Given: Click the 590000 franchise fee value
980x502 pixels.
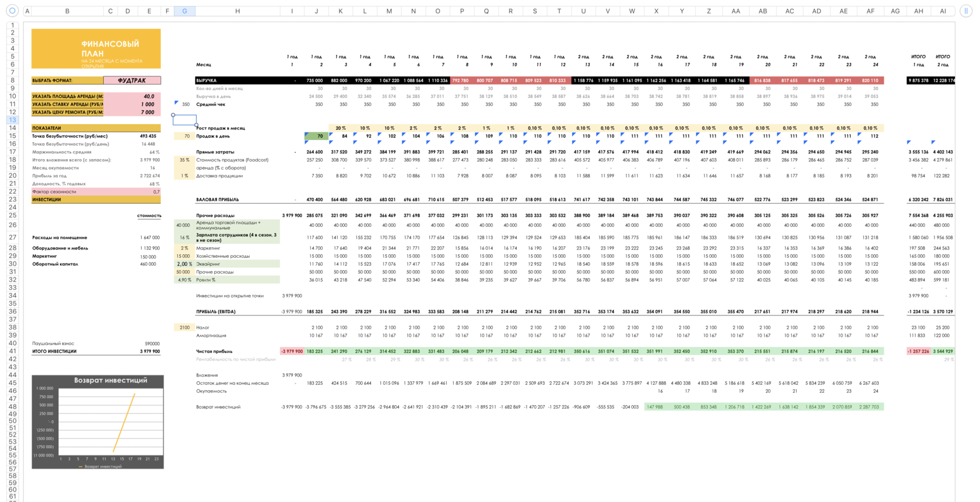Looking at the screenshot, I should coord(152,343).
